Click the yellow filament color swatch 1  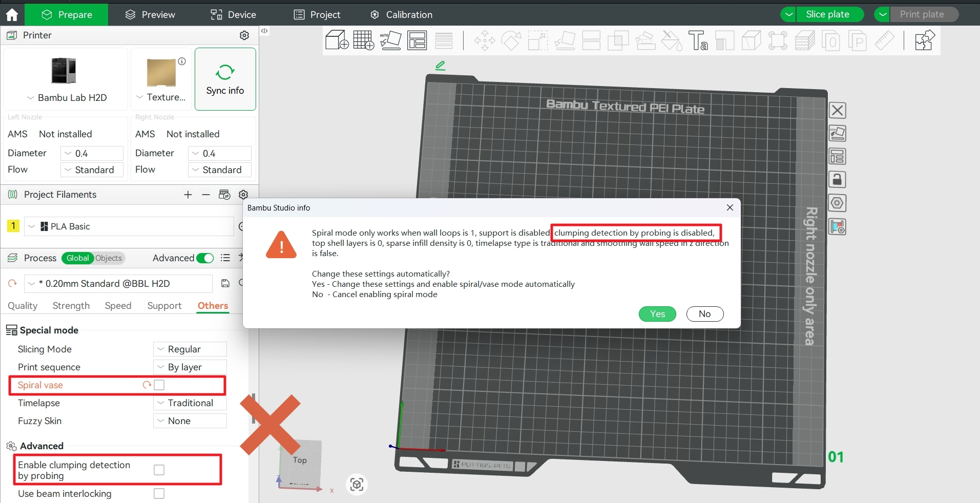(13, 226)
